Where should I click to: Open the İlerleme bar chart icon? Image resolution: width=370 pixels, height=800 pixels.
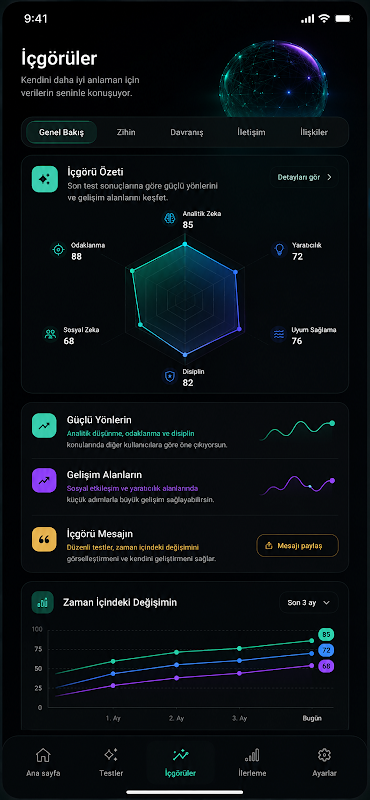coord(252,755)
